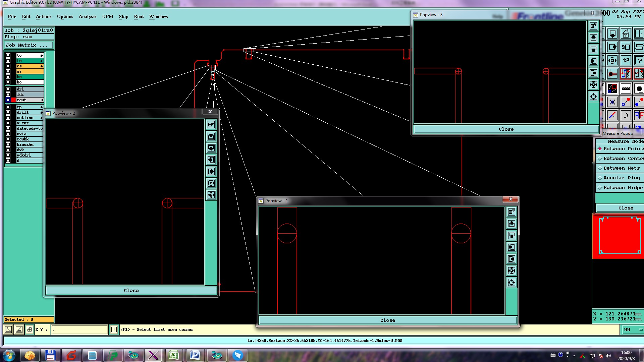Select Between Nets measure mode

point(621,168)
